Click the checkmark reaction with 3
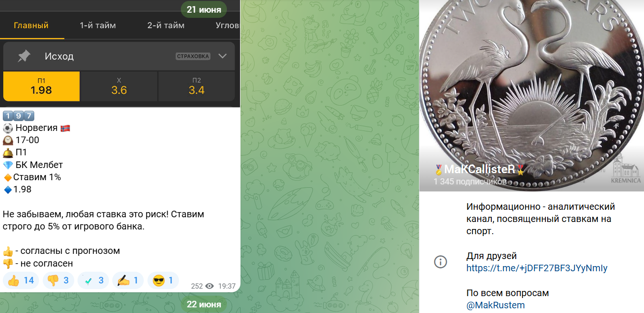Image resolution: width=644 pixels, height=313 pixels. pos(93,281)
